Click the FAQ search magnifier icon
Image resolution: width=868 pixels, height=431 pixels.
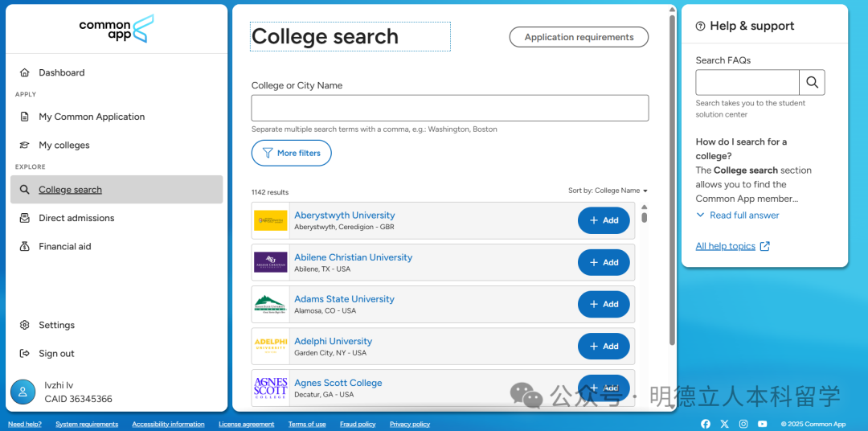pos(812,82)
